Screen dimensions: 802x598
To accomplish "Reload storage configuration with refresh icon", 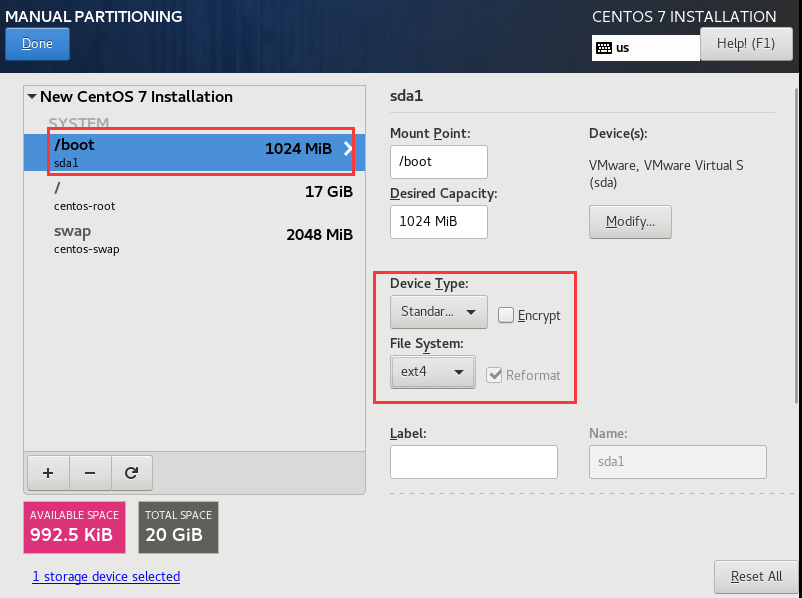I will click(x=131, y=473).
